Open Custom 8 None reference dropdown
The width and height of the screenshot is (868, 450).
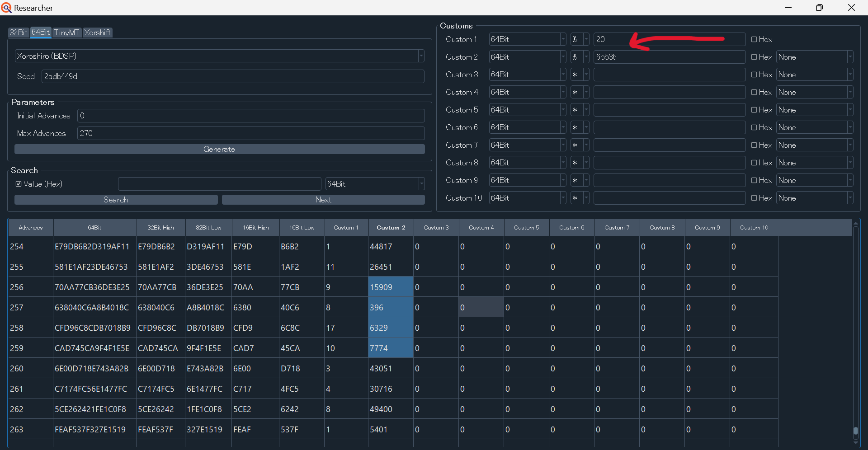(815, 163)
